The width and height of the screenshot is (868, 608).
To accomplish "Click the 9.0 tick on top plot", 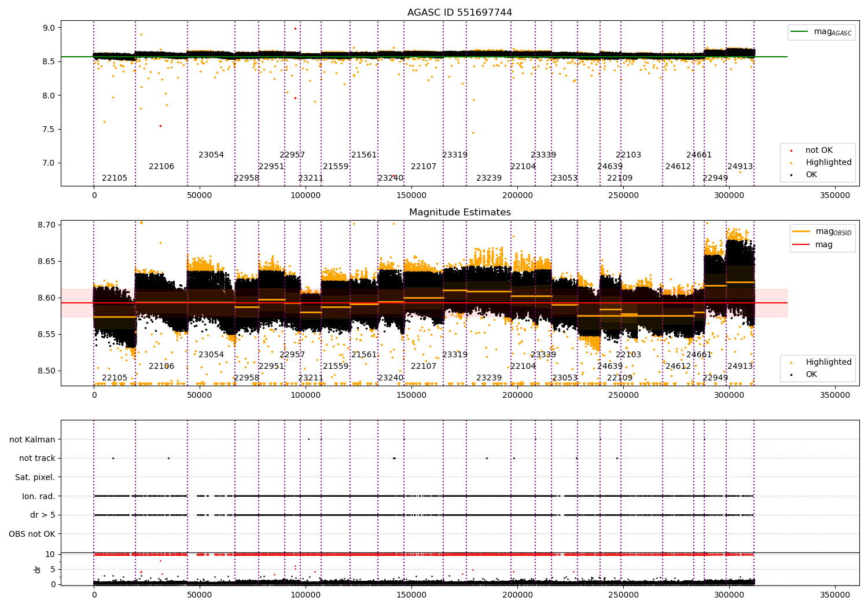I will coord(49,28).
